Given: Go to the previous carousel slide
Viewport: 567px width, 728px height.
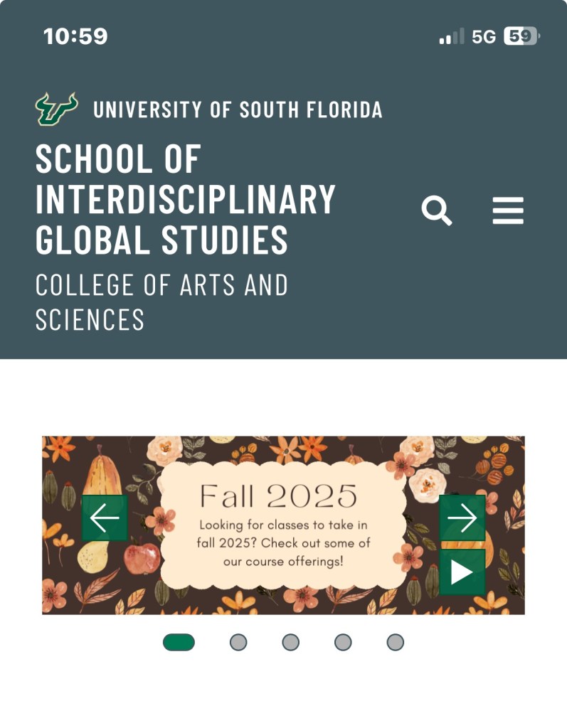Looking at the screenshot, I should click(105, 518).
